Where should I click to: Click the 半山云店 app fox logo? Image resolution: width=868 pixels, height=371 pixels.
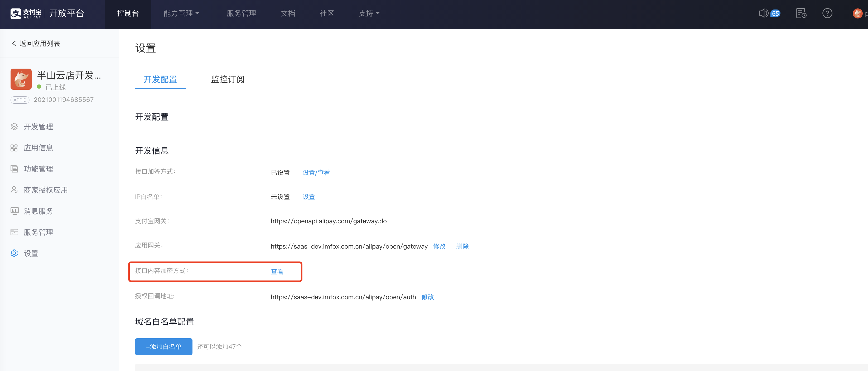coord(21,79)
